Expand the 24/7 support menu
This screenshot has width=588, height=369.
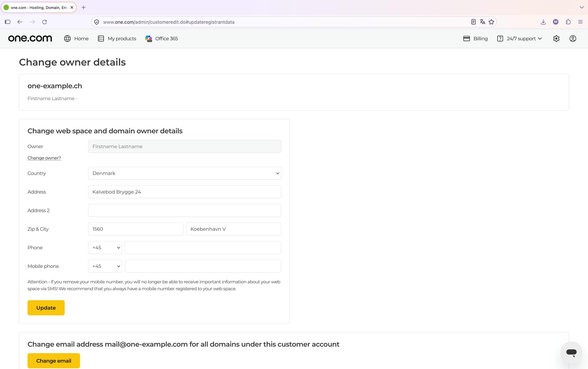click(540, 39)
